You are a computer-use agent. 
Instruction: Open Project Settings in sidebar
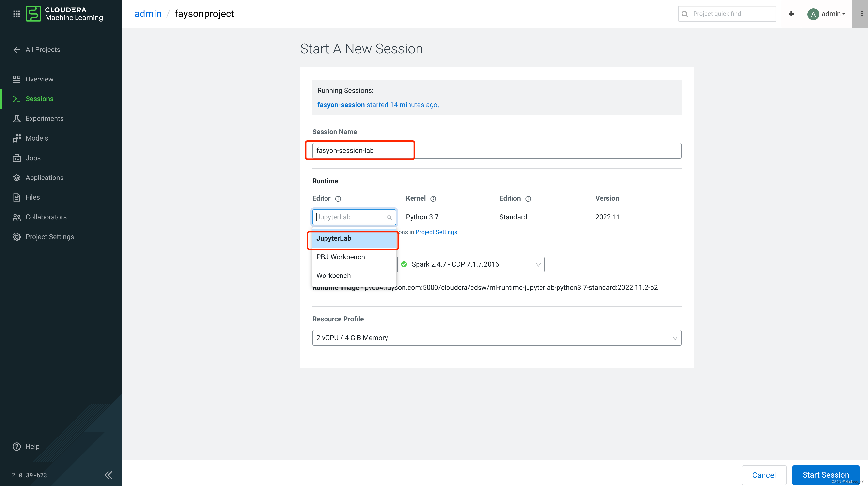pyautogui.click(x=49, y=237)
